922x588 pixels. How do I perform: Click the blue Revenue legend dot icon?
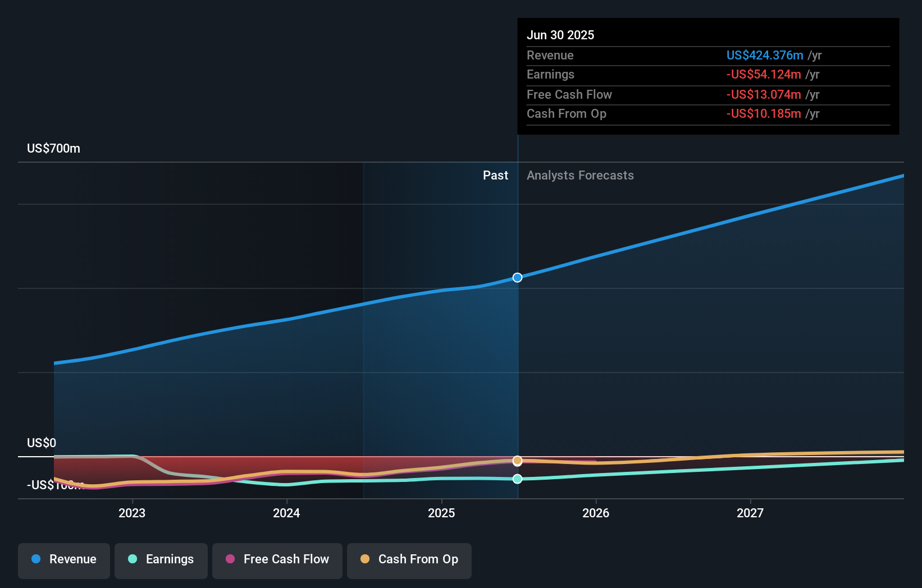(x=35, y=560)
